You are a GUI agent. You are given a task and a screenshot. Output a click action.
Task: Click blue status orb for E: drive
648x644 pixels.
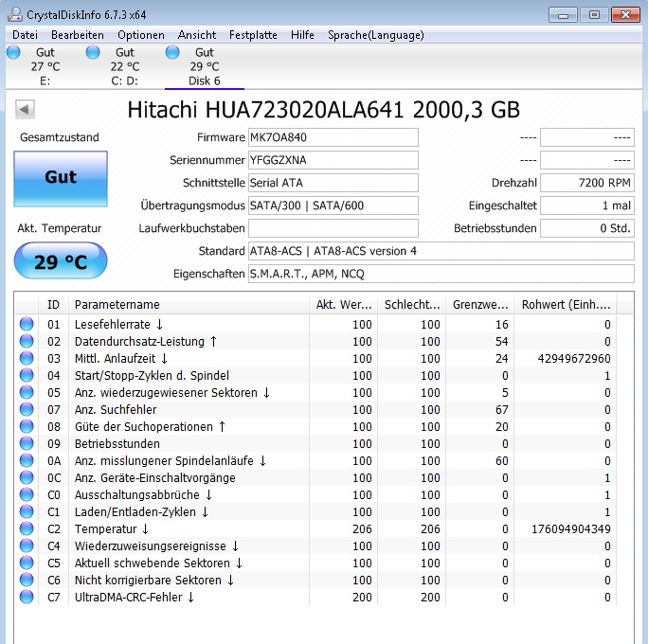pyautogui.click(x=13, y=52)
